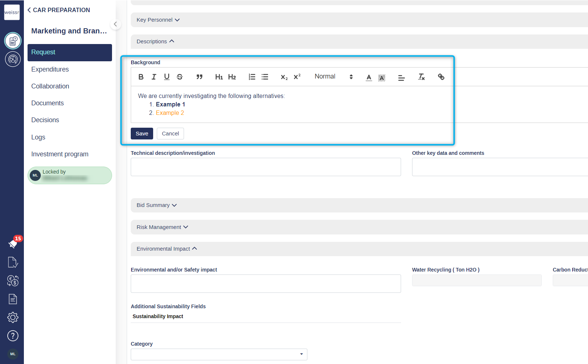Screen dimensions: 588x364
Task: Go to Collaboration page
Action: pos(50,86)
